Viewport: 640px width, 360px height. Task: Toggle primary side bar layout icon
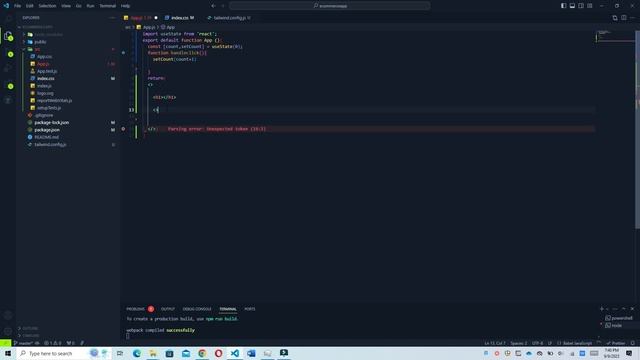tap(564, 6)
